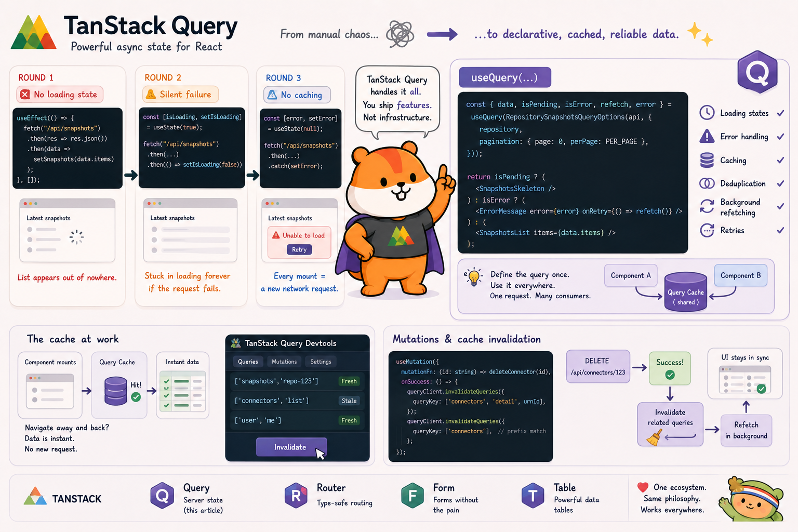Click the loading spinner in Round 1 mockup
This screenshot has height=532, width=798.
point(76,237)
